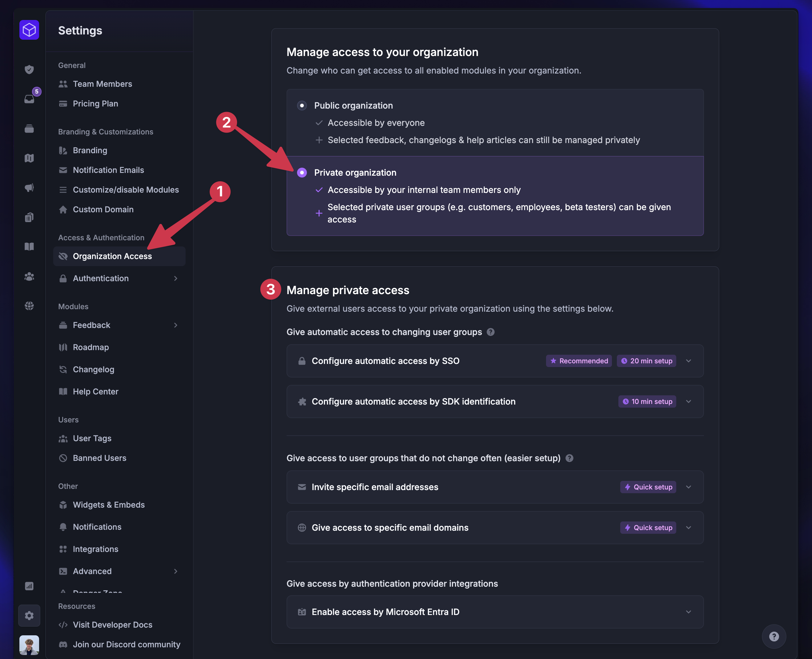812x659 pixels.
Task: Select the megaphone changelog icon
Action: (x=29, y=188)
